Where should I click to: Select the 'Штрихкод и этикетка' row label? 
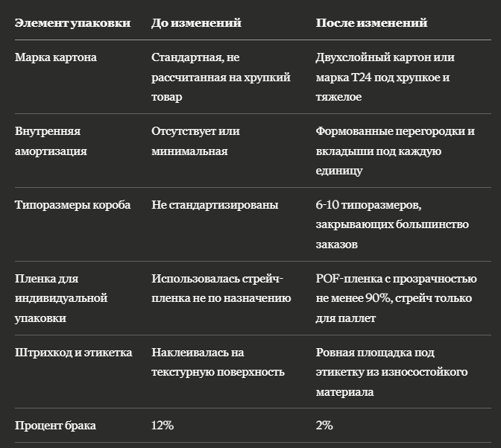(x=73, y=353)
